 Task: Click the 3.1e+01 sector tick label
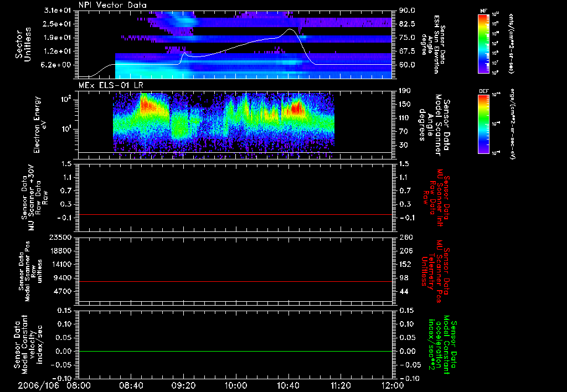coord(59,11)
